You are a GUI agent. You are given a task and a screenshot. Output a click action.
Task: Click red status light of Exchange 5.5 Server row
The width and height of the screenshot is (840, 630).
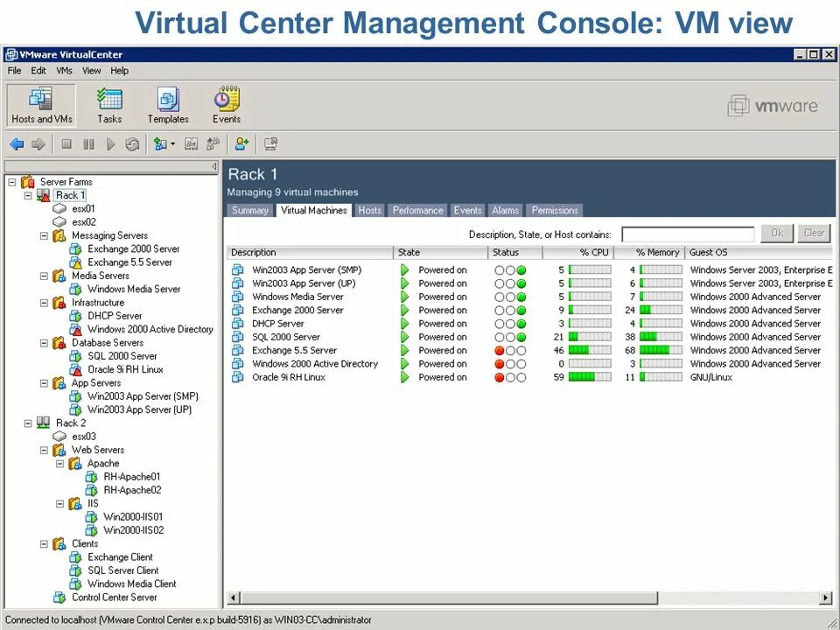pyautogui.click(x=500, y=350)
